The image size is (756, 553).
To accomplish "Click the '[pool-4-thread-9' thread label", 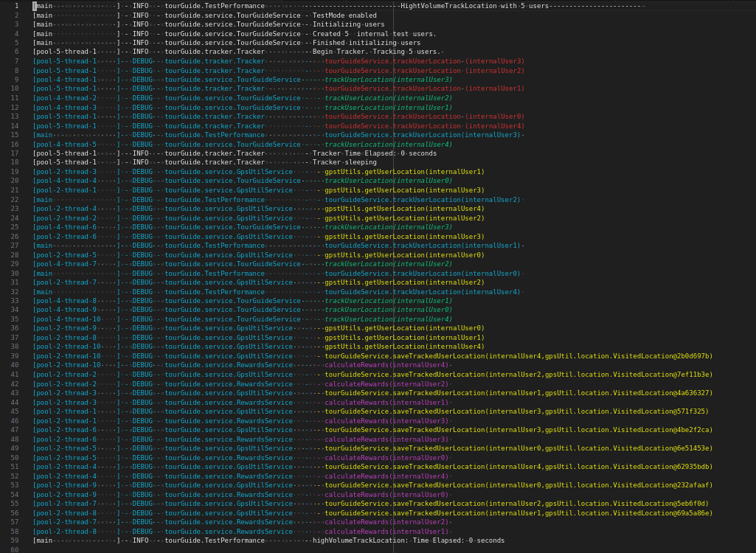I will click(65, 310).
